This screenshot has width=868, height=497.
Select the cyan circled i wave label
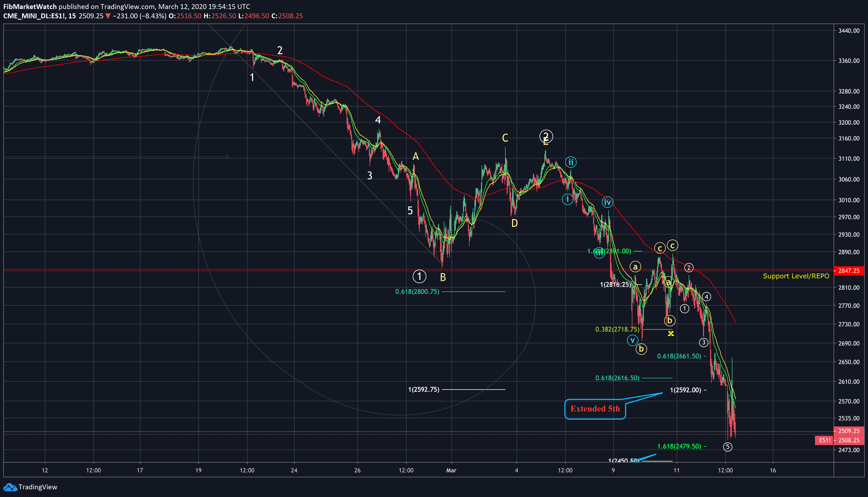567,199
